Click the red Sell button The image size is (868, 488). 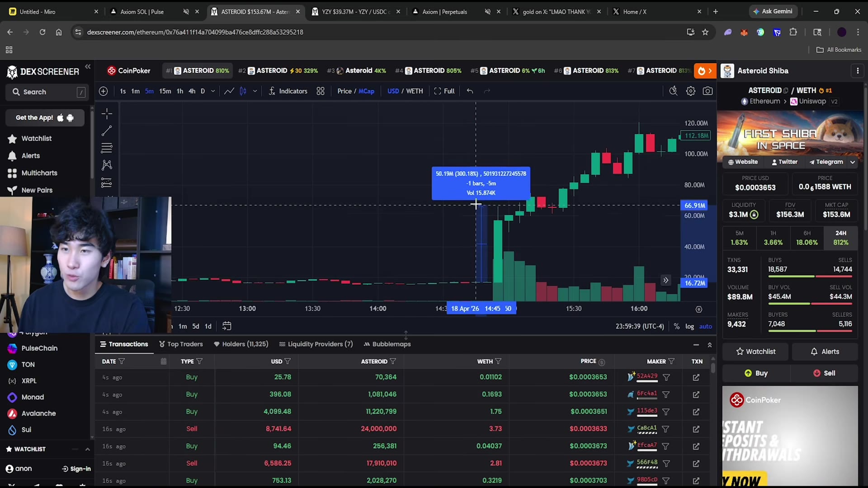pos(824,373)
